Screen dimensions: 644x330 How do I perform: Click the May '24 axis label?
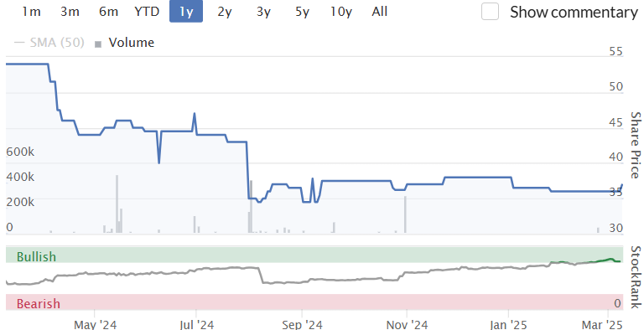pos(96,325)
